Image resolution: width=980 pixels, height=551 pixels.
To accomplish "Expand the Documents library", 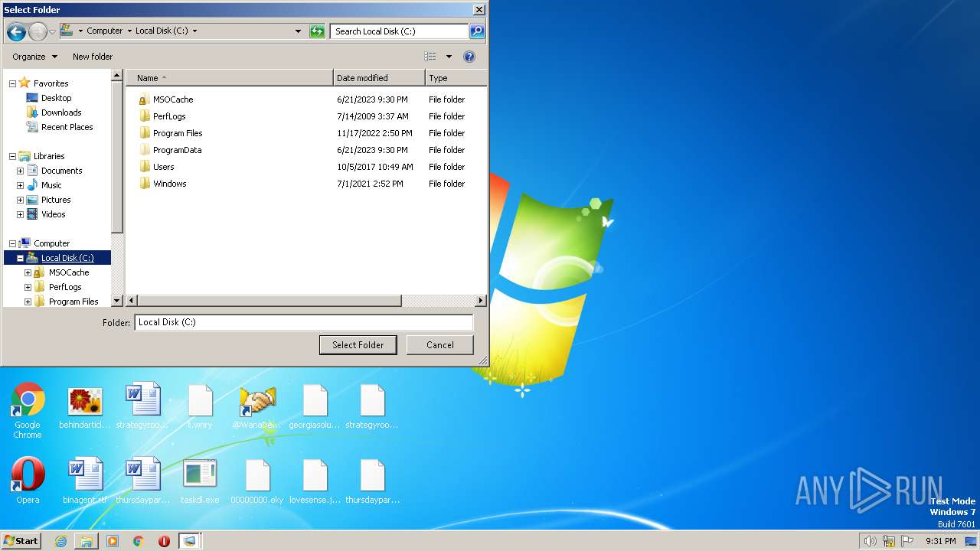I will 20,171.
